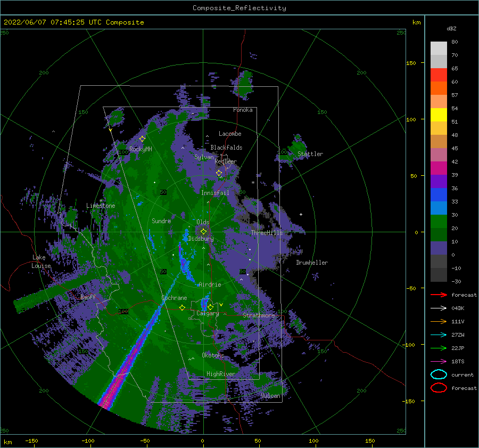Click the Drumheller town label
The width and height of the screenshot is (479, 448).
pyautogui.click(x=312, y=263)
